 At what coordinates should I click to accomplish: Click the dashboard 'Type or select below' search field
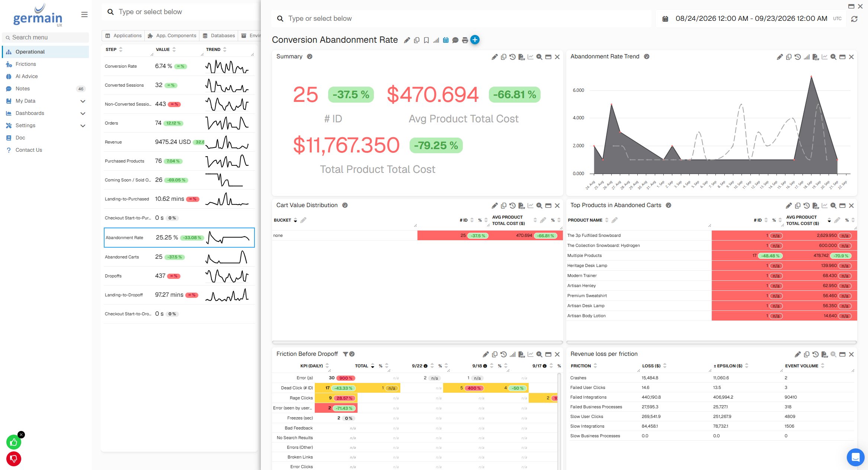(461, 19)
